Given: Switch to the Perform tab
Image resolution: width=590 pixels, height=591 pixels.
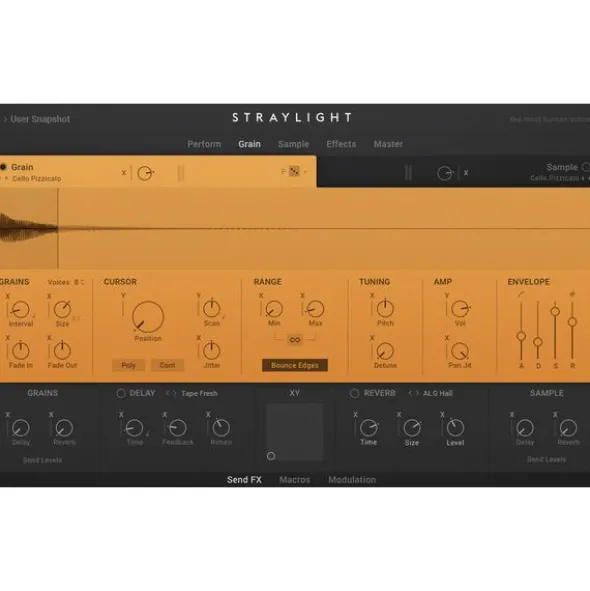Looking at the screenshot, I should (204, 144).
